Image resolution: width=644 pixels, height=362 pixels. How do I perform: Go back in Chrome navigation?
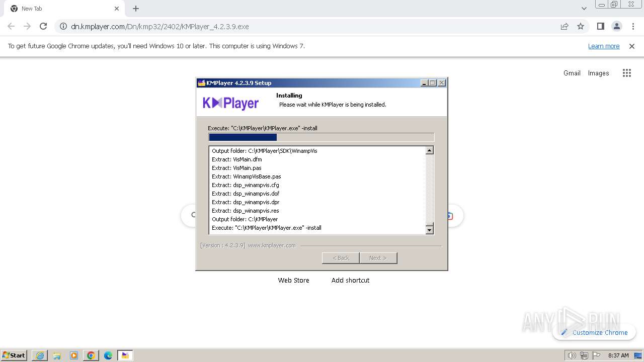pyautogui.click(x=11, y=26)
